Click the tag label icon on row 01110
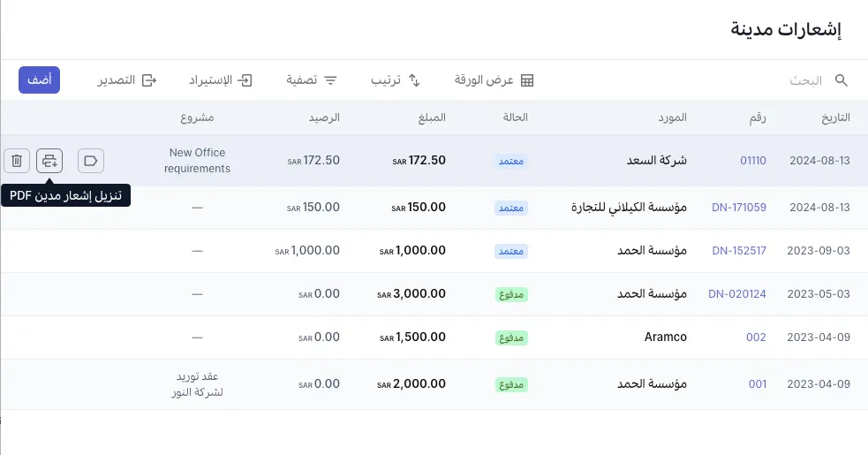The height and width of the screenshot is (455, 868). (x=91, y=161)
